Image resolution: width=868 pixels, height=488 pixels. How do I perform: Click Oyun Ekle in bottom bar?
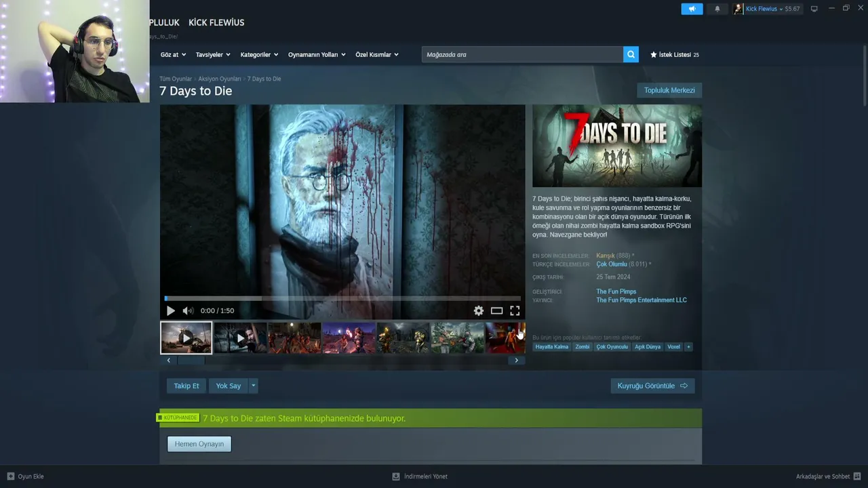(25, 476)
